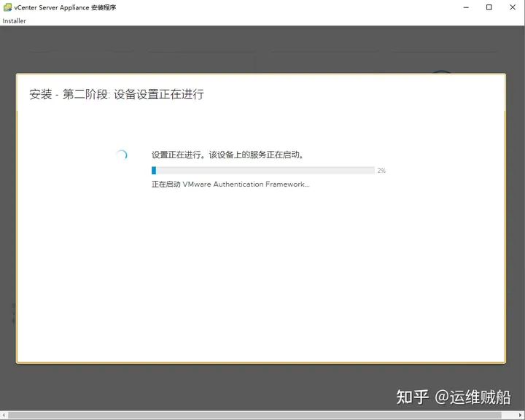
Task: Minimize the installer window
Action: click(x=465, y=7)
